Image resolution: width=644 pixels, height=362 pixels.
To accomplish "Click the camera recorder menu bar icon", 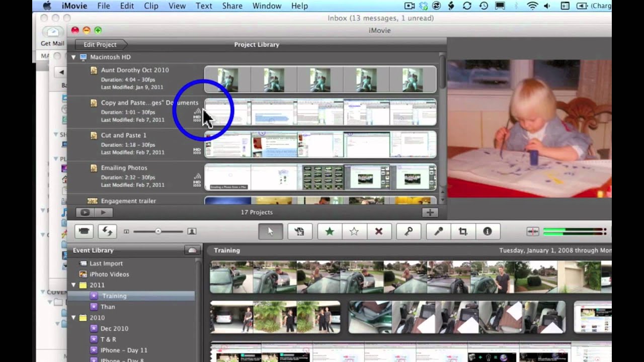I will pyautogui.click(x=409, y=6).
